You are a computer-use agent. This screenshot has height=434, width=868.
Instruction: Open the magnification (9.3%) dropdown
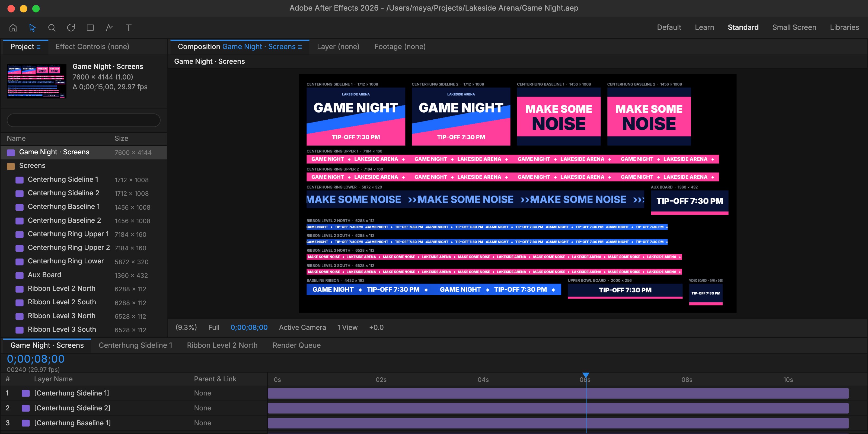[x=186, y=327]
